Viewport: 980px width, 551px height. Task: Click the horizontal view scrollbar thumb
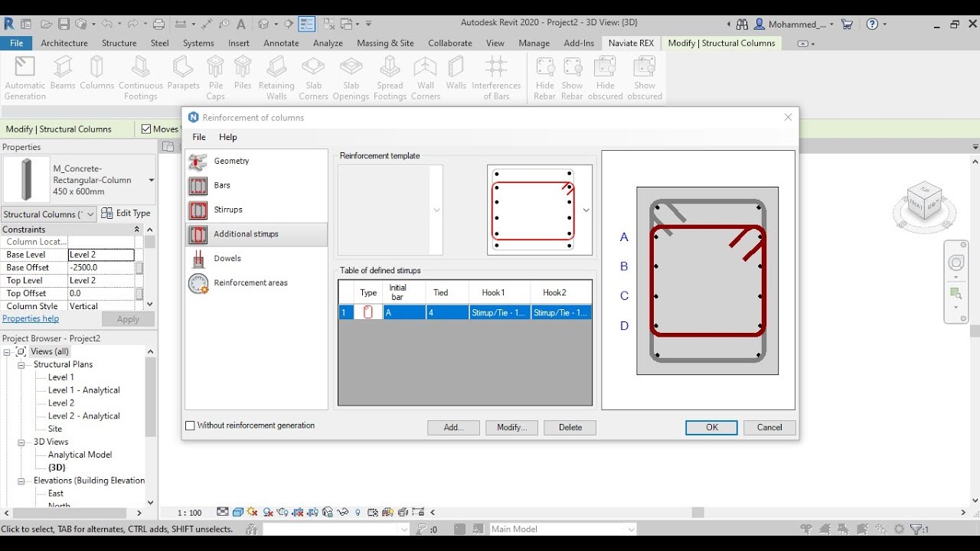[697, 513]
